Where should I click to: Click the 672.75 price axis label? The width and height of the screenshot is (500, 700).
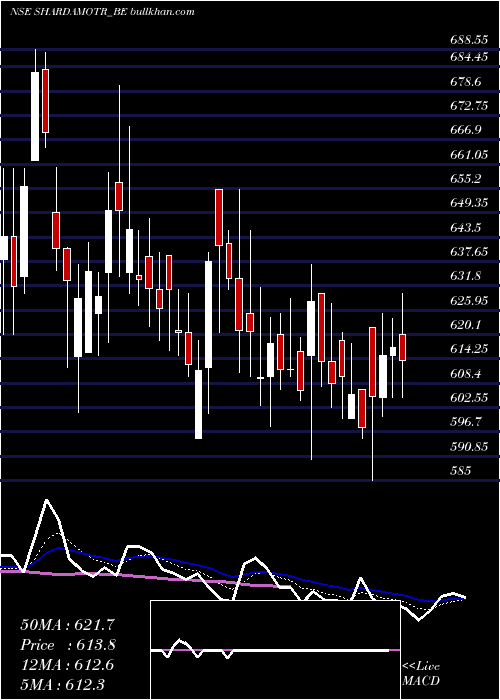pyautogui.click(x=468, y=106)
